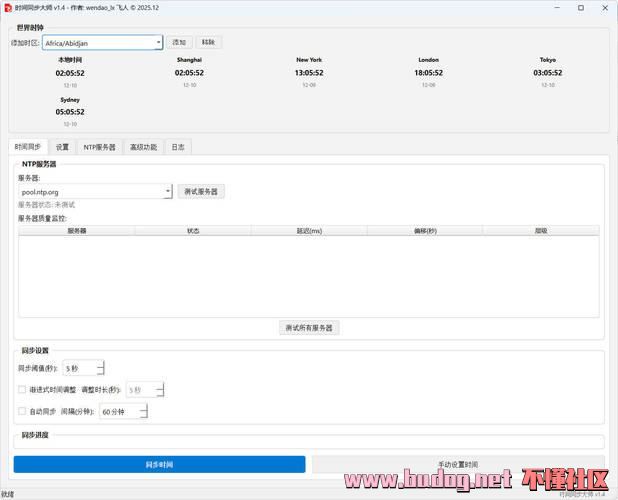618x500 pixels.
Task: Click the 同步阈值 spinbox showing 5 秒
Action: point(82,369)
